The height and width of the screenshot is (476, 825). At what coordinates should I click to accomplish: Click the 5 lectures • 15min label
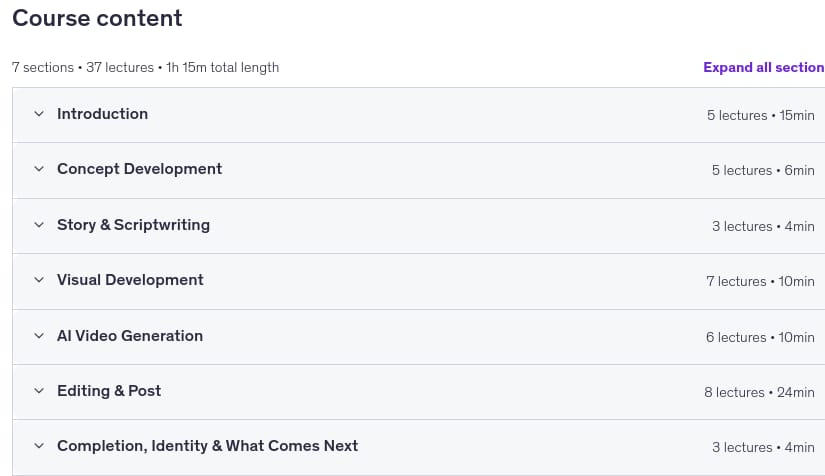coord(761,115)
